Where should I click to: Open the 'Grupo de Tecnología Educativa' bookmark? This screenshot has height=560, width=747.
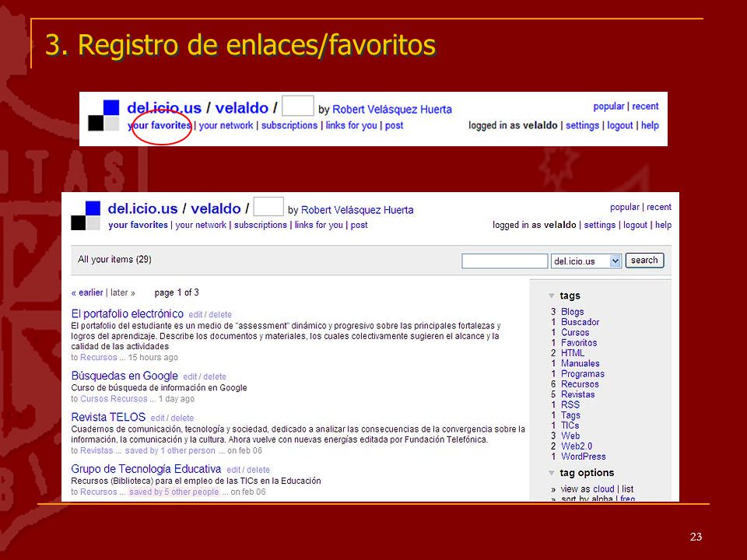click(146, 469)
